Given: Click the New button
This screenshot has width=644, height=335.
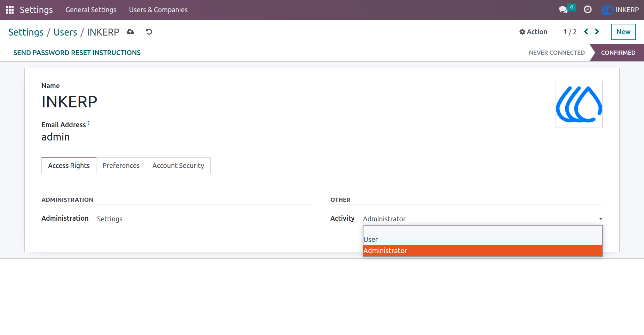Looking at the screenshot, I should pyautogui.click(x=623, y=32).
